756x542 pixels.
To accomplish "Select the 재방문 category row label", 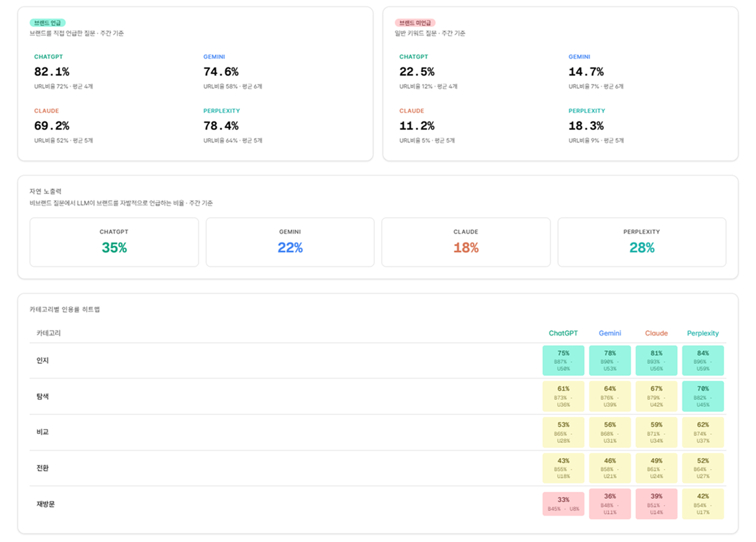I will tap(45, 504).
